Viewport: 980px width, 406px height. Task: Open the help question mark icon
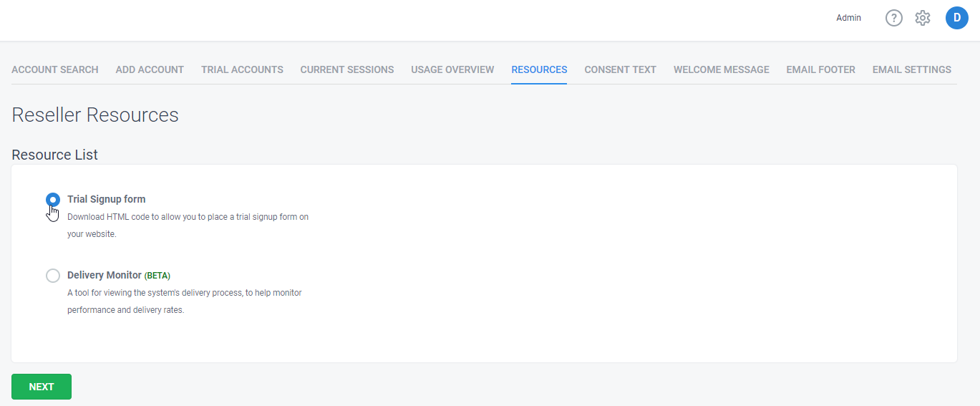point(894,18)
